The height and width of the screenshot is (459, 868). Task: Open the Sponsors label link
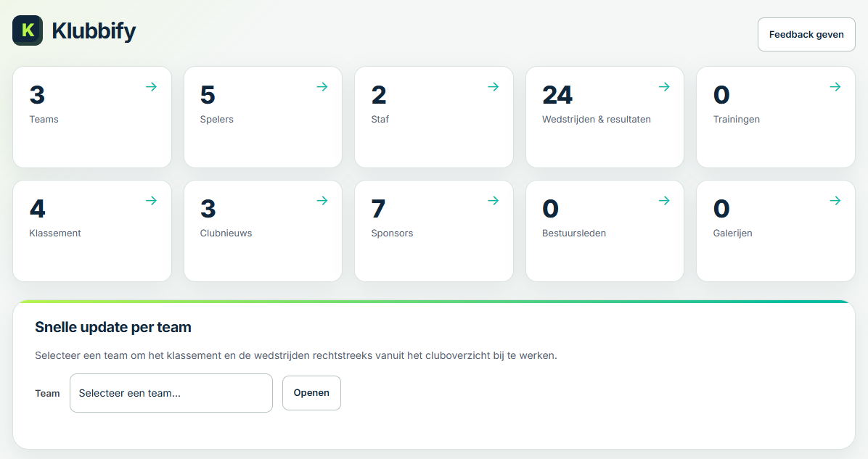click(x=392, y=233)
